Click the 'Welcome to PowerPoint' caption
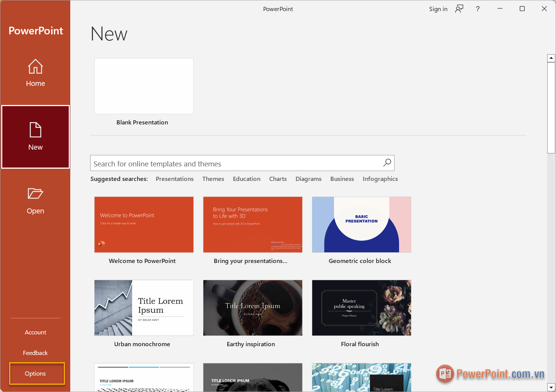Viewport: 556px width, 392px height. click(x=142, y=261)
